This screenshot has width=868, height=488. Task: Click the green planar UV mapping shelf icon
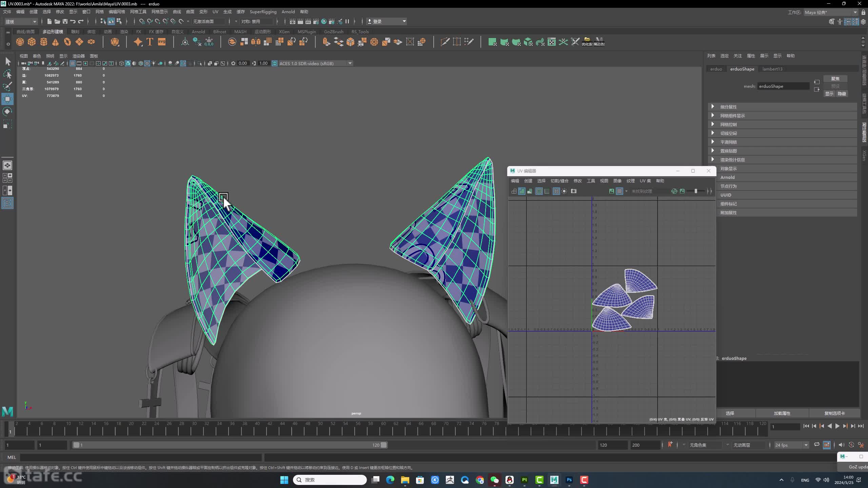492,42
